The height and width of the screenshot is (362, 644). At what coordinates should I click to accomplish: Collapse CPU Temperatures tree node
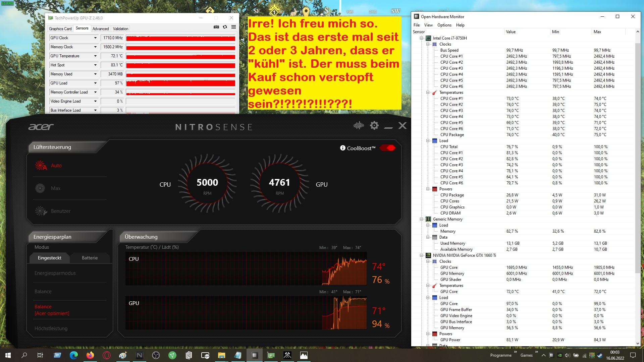pyautogui.click(x=428, y=93)
